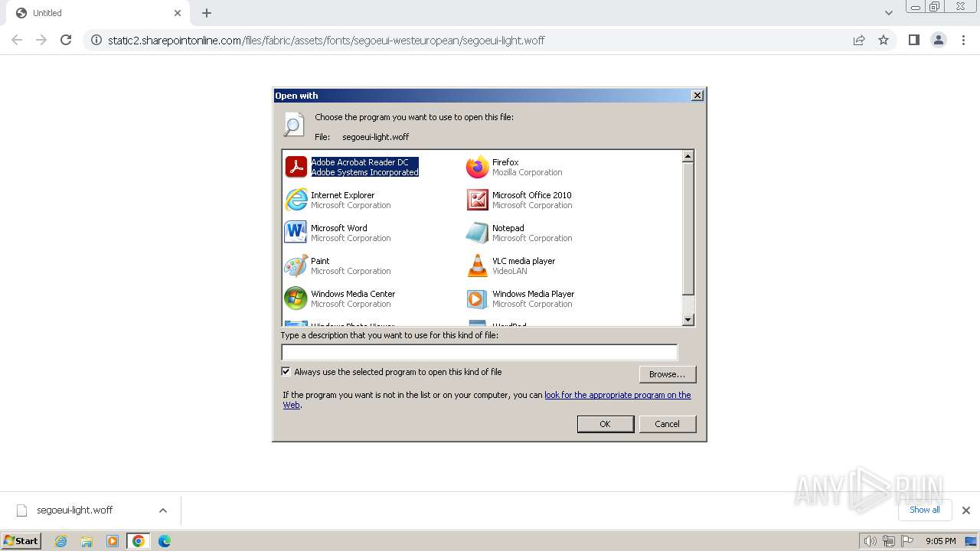Click the Browse... button
The width and height of the screenshot is (980, 551).
(x=667, y=374)
